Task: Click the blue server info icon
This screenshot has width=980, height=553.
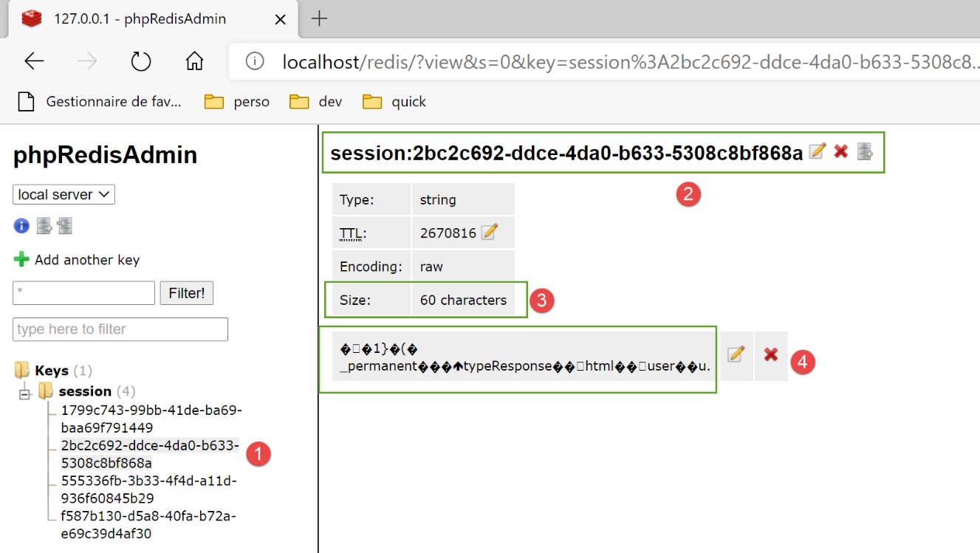Action: tap(21, 226)
